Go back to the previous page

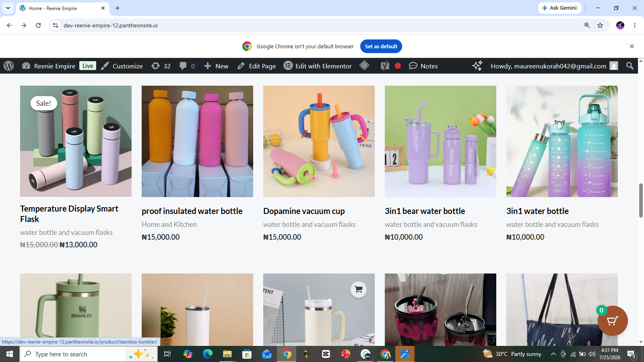point(9,25)
